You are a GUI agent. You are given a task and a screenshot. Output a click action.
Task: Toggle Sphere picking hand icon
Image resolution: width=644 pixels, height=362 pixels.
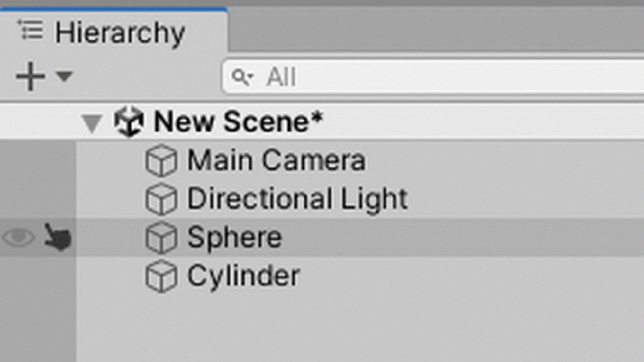click(57, 237)
